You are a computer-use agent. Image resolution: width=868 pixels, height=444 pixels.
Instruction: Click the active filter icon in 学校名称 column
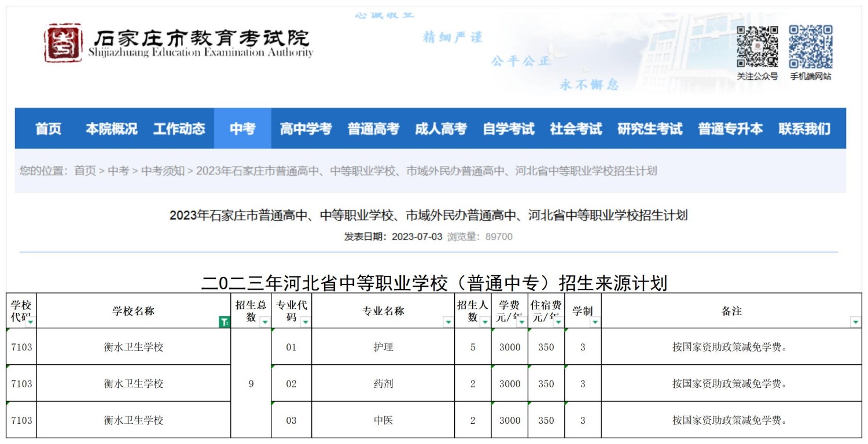pos(224,322)
